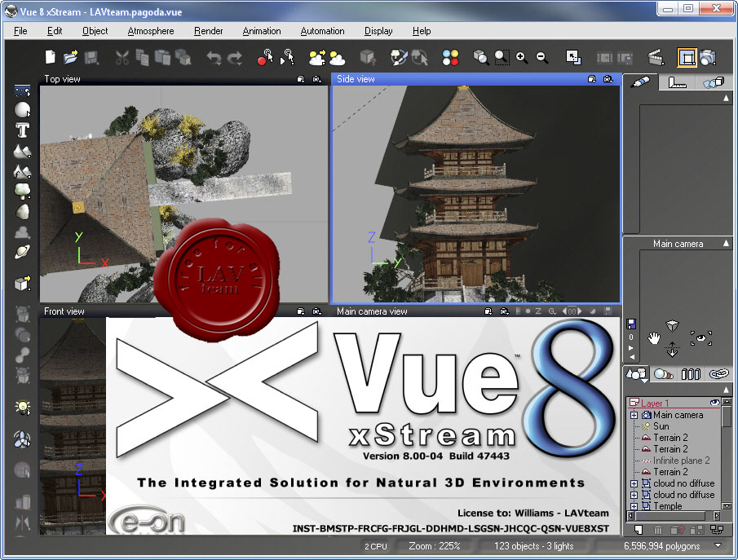Viewport: 738px width, 560px height.
Task: Add a light with the bulb icon
Action: [x=22, y=408]
